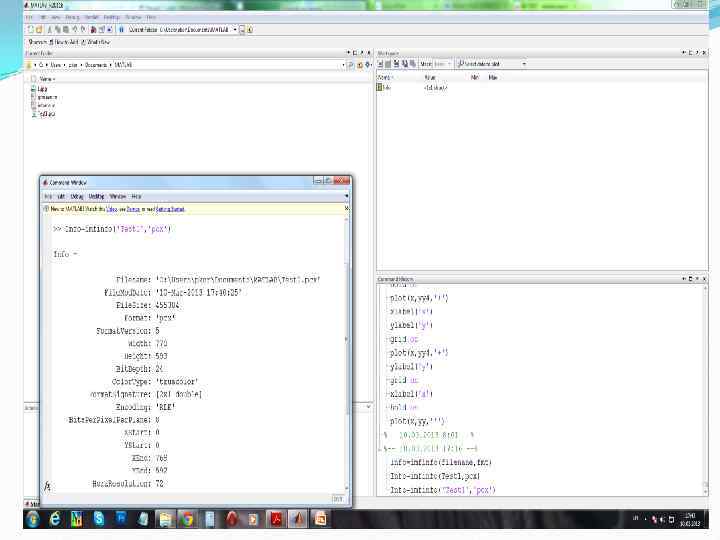Viewport: 720px width, 540px height.
Task: Click Redo icon in MATLAB toolbar
Action: point(83,29)
